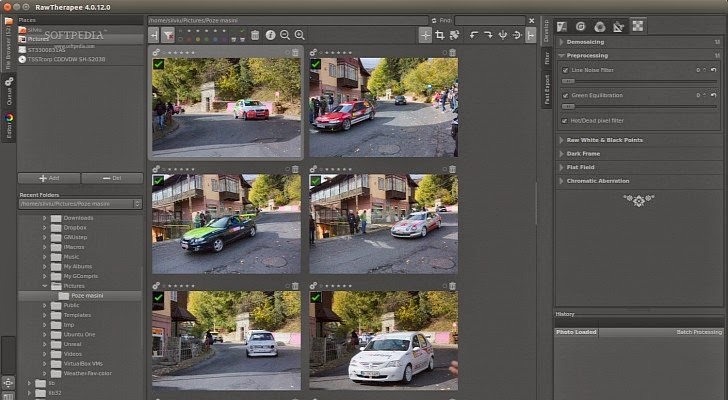The image size is (728, 400).
Task: Show trash contents with the trash can icon
Action: pos(255,35)
